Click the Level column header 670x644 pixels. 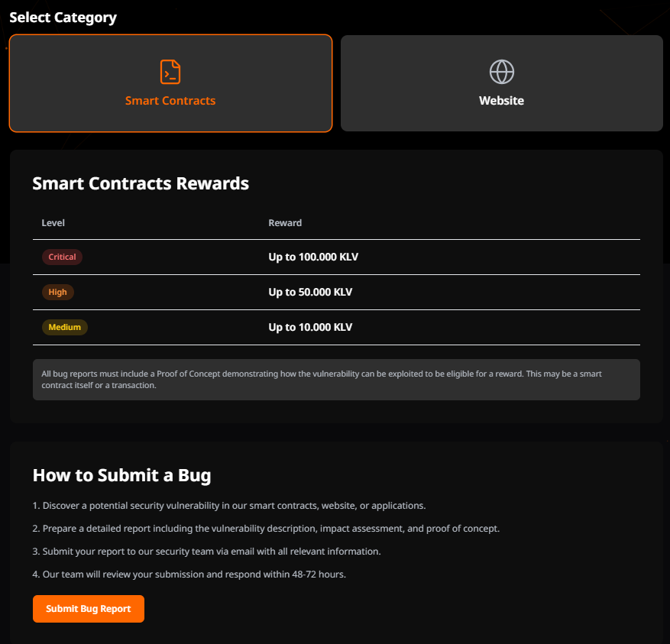coord(53,222)
